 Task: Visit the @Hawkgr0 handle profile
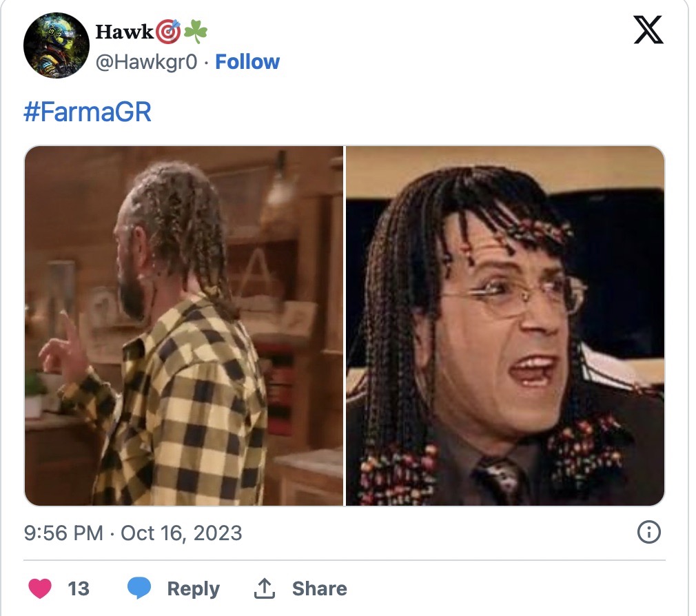[x=147, y=62]
